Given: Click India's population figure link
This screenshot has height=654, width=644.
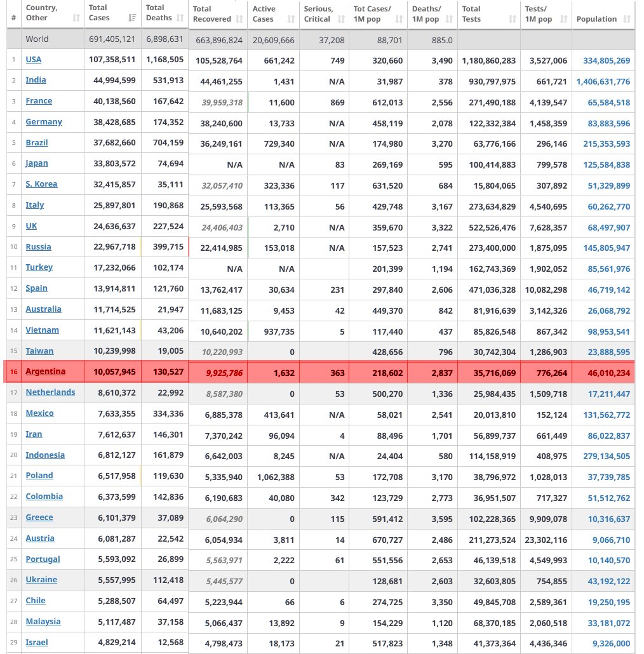Looking at the screenshot, I should tap(603, 81).
